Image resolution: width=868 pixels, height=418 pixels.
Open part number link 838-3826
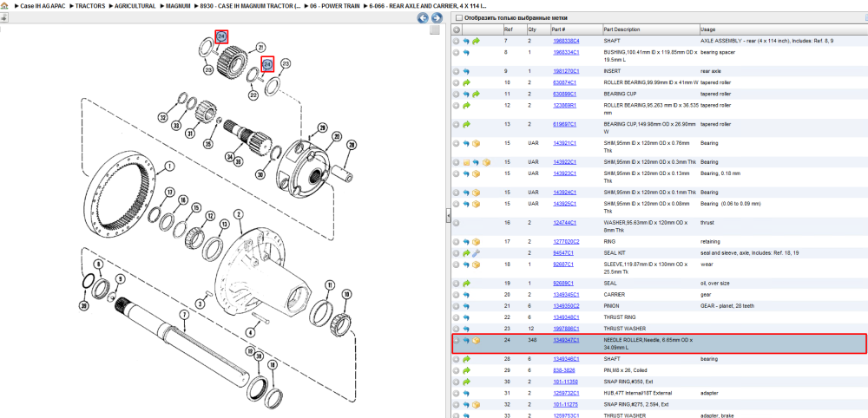(x=563, y=370)
